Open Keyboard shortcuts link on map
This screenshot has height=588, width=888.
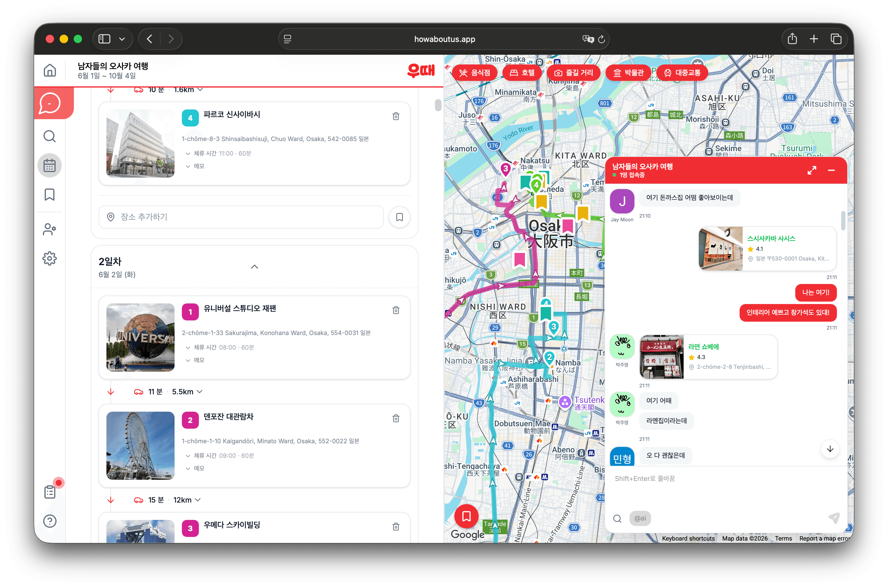tap(688, 539)
